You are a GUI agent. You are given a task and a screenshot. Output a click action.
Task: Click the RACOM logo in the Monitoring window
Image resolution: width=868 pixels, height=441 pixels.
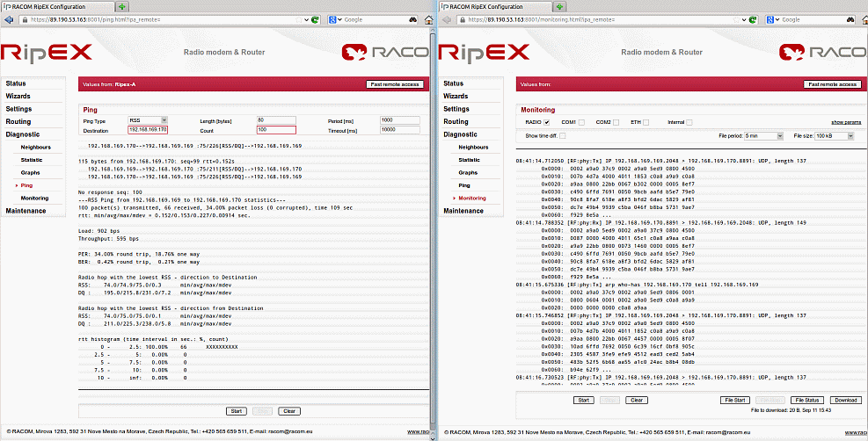pyautogui.click(x=823, y=52)
